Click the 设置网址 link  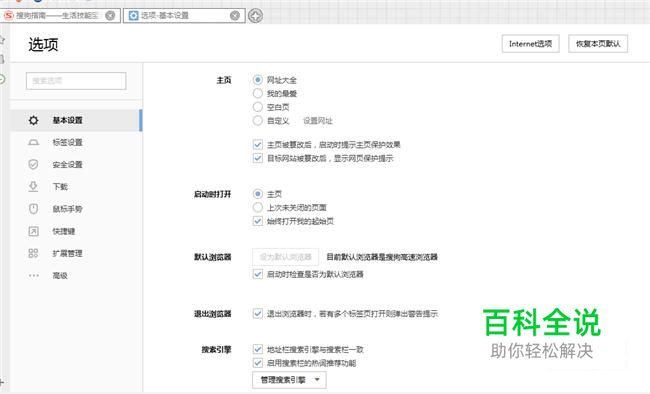(x=318, y=121)
